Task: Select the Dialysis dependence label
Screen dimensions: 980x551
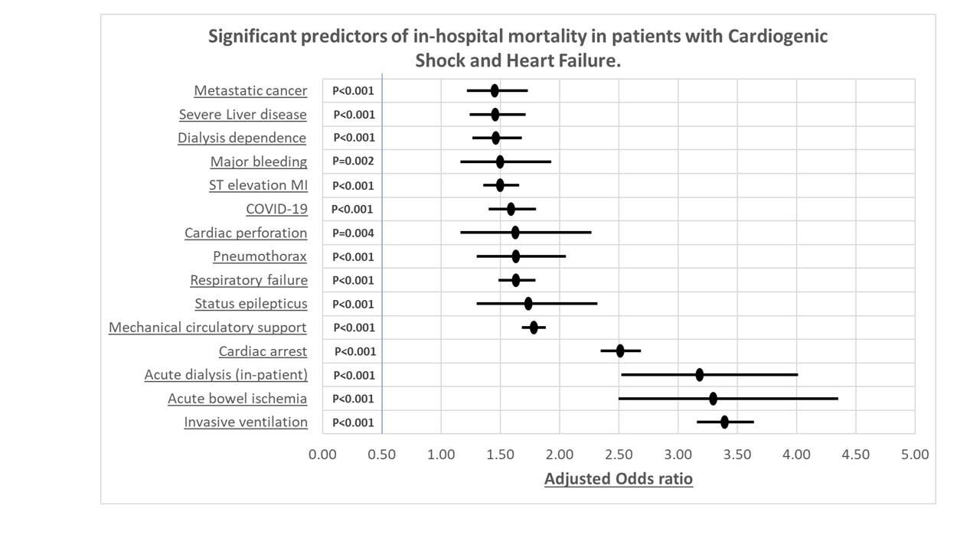Action: (x=242, y=139)
